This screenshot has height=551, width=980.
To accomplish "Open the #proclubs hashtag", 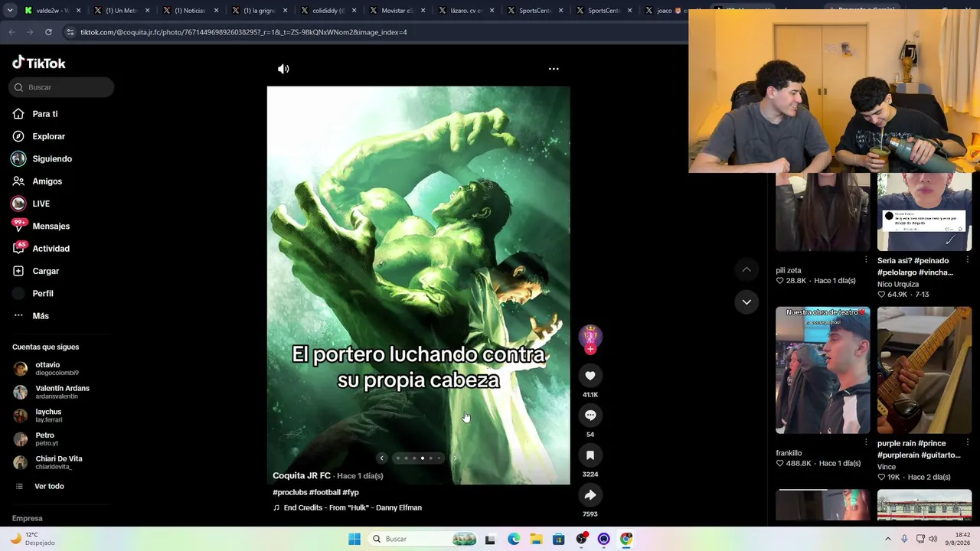I will (289, 493).
